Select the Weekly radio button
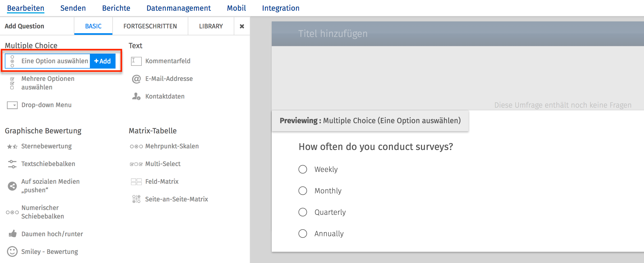 [302, 169]
